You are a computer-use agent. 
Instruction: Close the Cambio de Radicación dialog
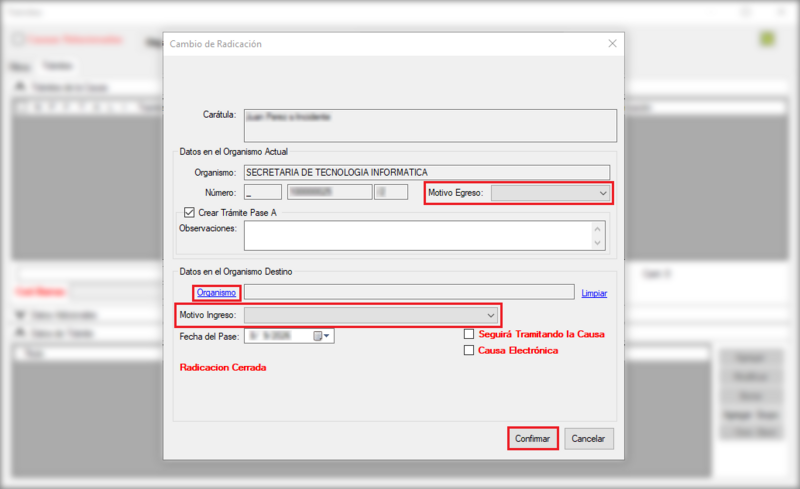click(x=612, y=43)
